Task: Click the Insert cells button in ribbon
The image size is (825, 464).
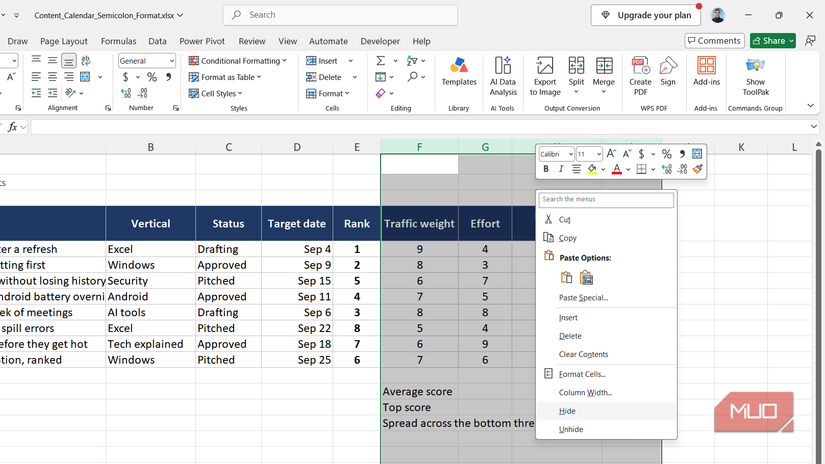Action: click(x=322, y=60)
